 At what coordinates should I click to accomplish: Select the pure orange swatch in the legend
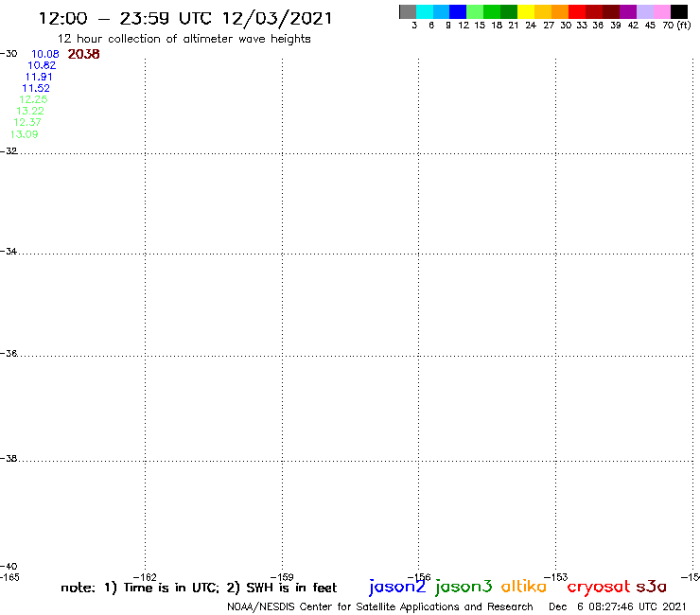pyautogui.click(x=560, y=11)
